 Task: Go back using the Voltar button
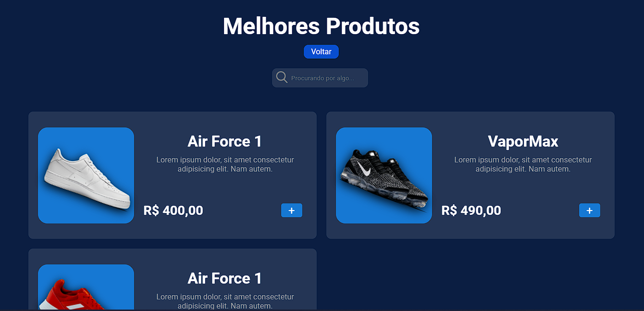point(321,52)
